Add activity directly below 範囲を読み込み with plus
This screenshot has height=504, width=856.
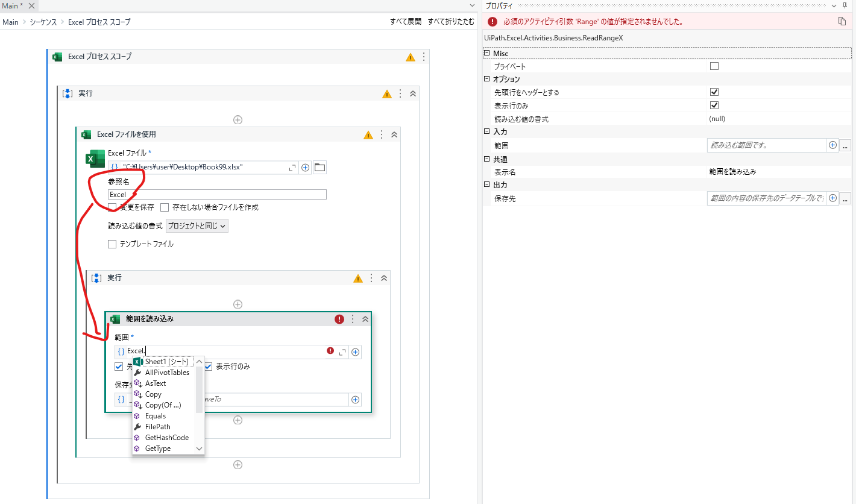[238, 420]
